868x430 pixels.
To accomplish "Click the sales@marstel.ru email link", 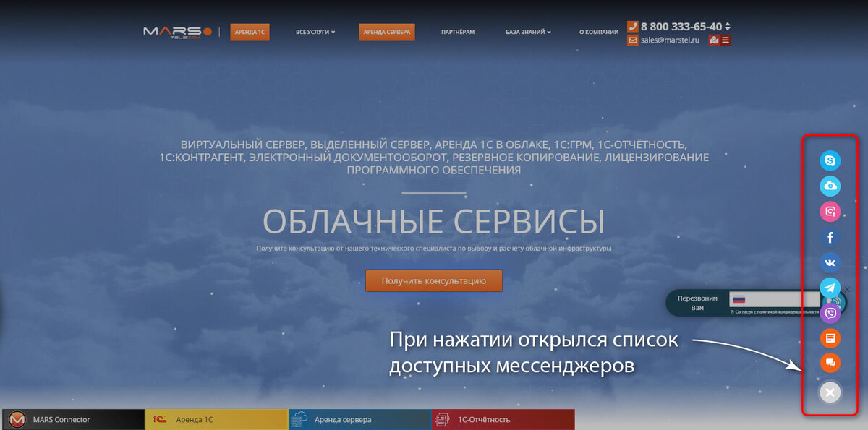I will pyautogui.click(x=670, y=40).
